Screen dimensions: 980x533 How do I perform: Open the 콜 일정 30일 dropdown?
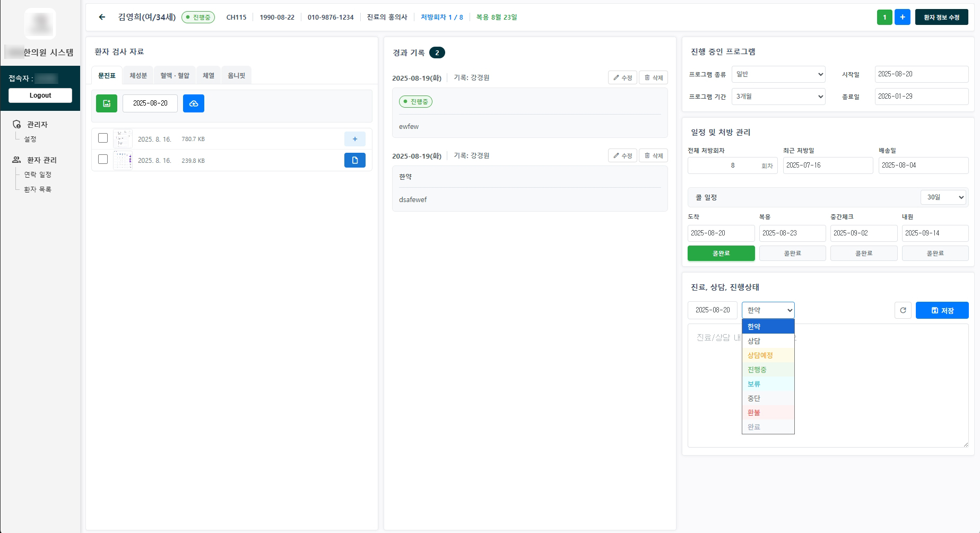943,197
